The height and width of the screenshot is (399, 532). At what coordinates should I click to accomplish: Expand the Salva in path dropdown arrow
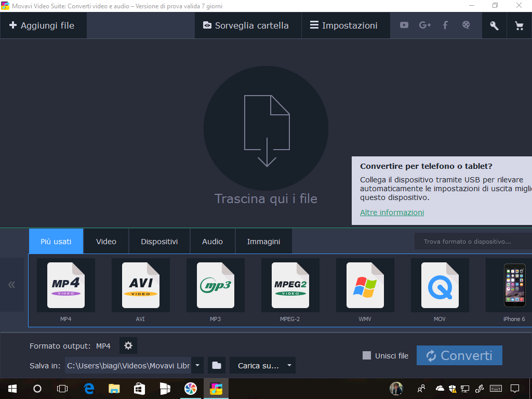coord(197,365)
